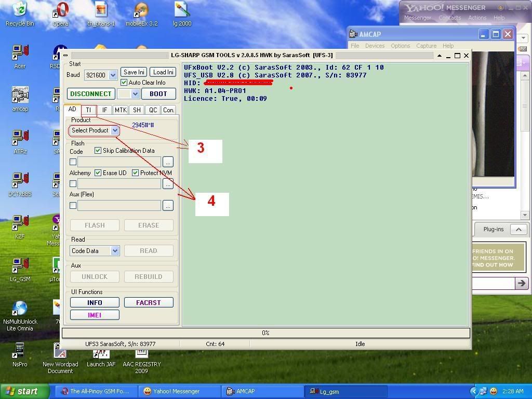Click the Alchemy file path field
Image resolution: width=532 pixels, height=399 pixels.
[x=119, y=183]
